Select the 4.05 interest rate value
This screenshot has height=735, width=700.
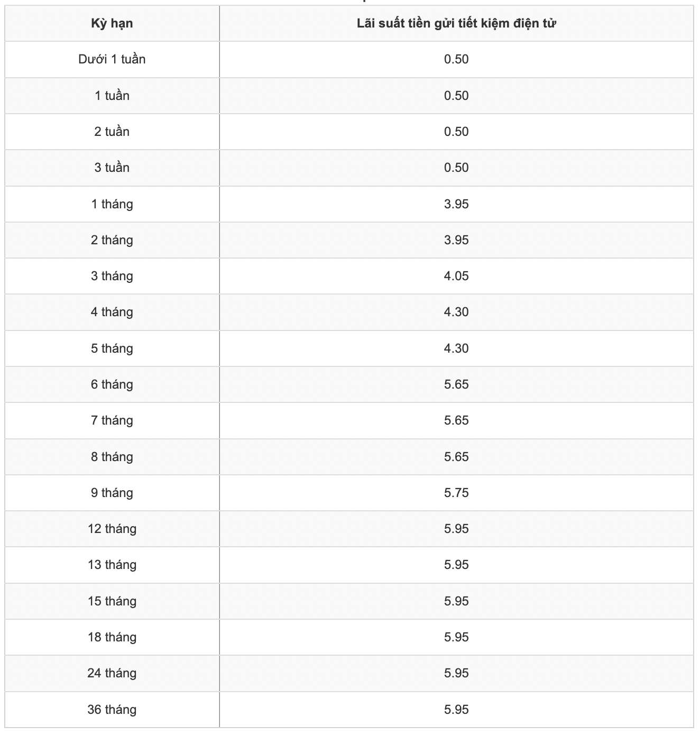point(456,276)
